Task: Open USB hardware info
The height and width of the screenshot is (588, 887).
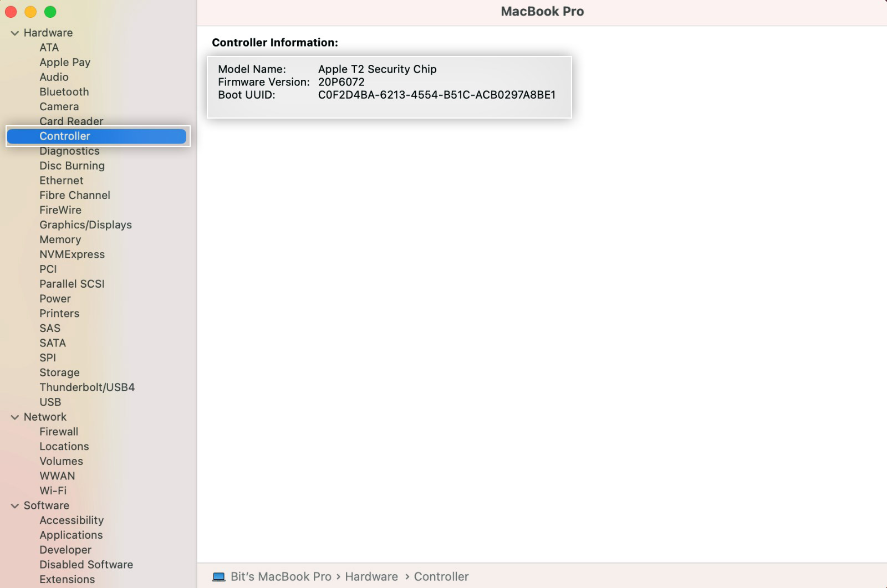Action: pyautogui.click(x=50, y=402)
